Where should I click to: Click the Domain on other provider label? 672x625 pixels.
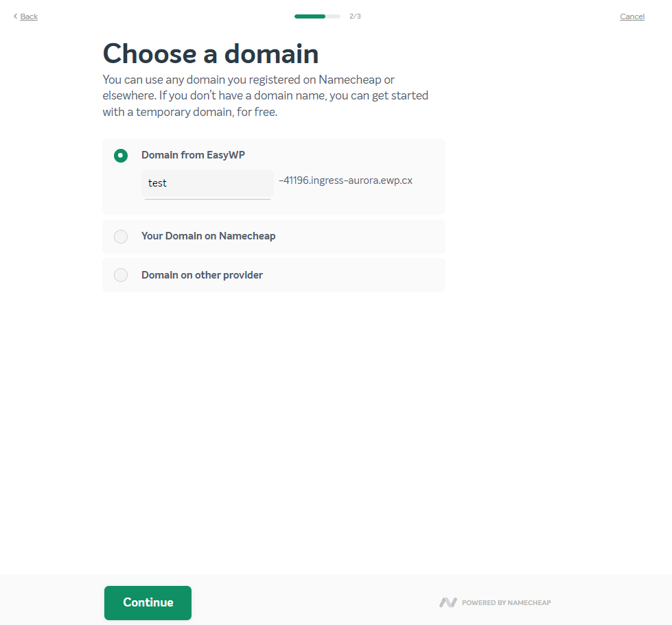(x=202, y=275)
